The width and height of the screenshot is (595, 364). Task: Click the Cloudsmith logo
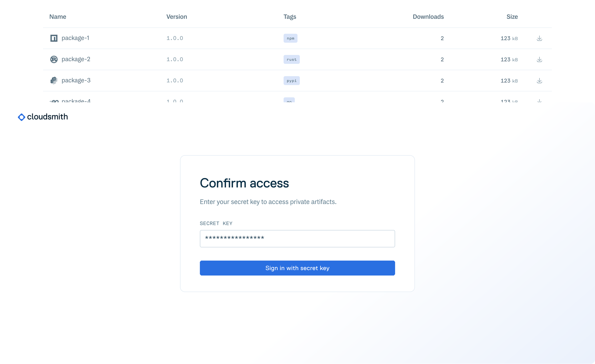[x=43, y=117]
